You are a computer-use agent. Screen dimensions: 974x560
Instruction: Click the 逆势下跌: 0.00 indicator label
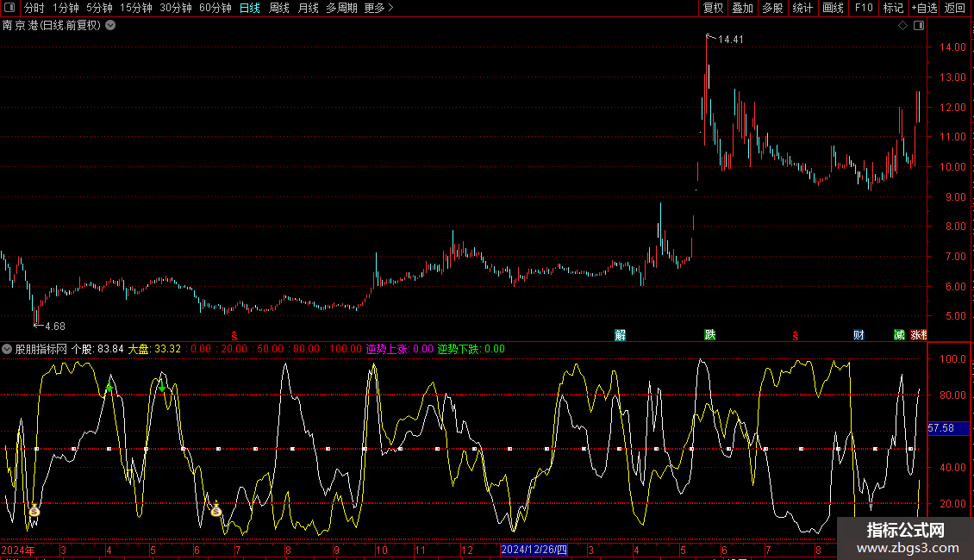471,349
